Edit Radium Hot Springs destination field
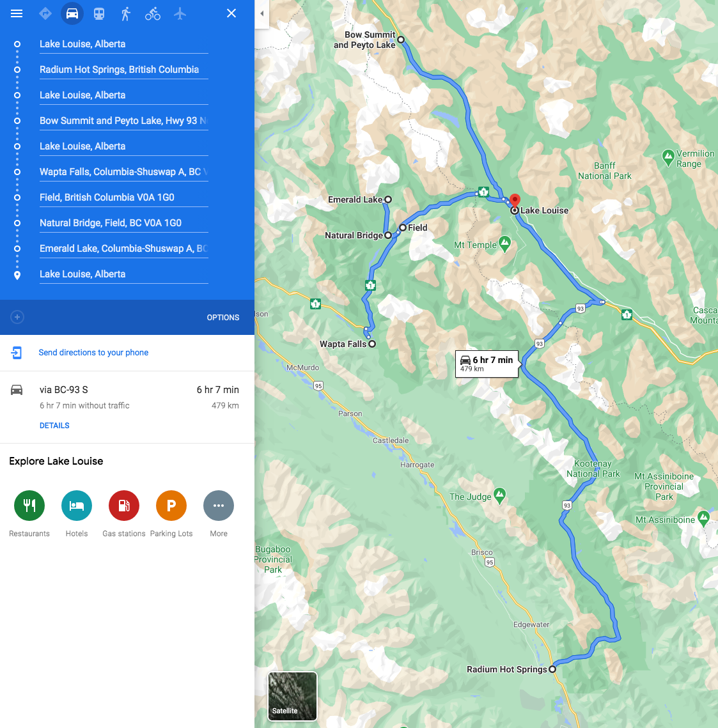Screen dimensions: 718x728 click(x=123, y=70)
